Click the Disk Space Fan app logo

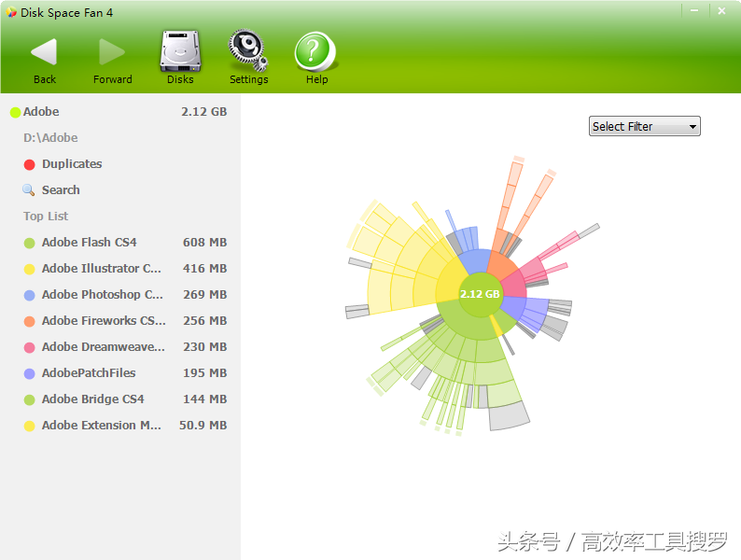(x=11, y=12)
